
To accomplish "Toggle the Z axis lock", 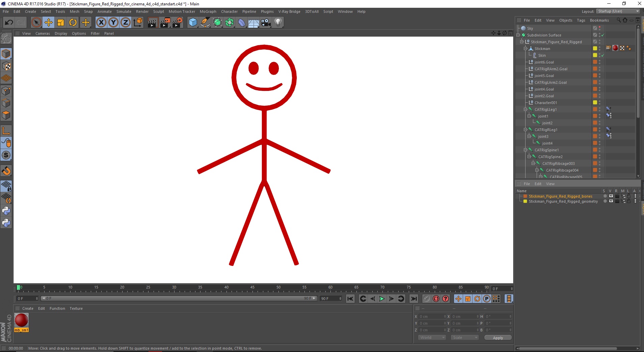I will click(x=126, y=23).
